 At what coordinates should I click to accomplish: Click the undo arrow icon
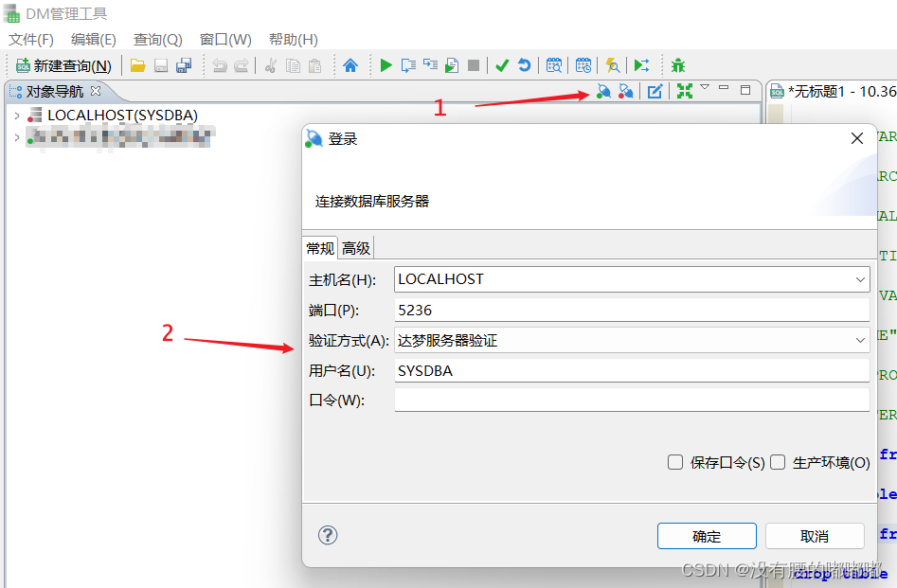tap(220, 65)
